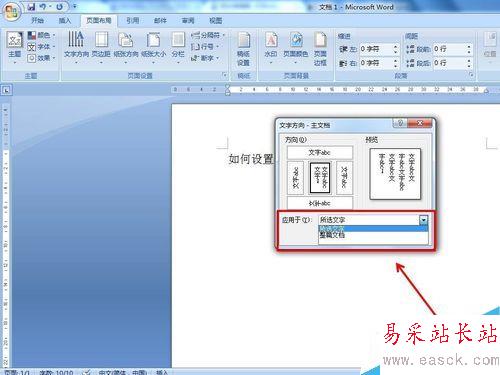Open the Customize Quick Access Toolbar dropdown
The width and height of the screenshot is (500, 375).
pos(75,6)
